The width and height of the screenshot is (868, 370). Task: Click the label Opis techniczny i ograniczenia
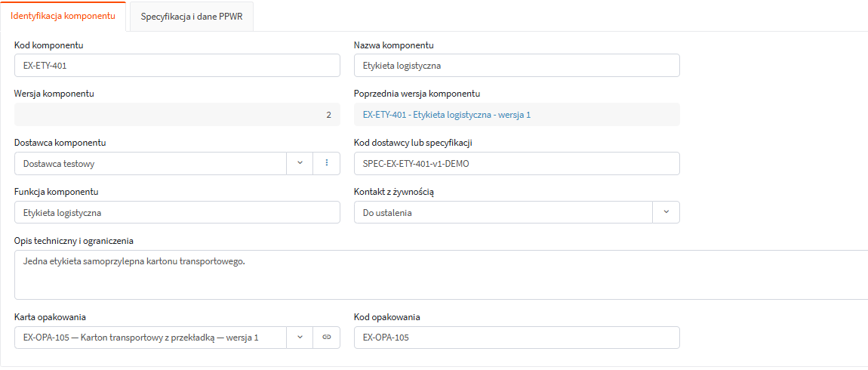tap(74, 240)
